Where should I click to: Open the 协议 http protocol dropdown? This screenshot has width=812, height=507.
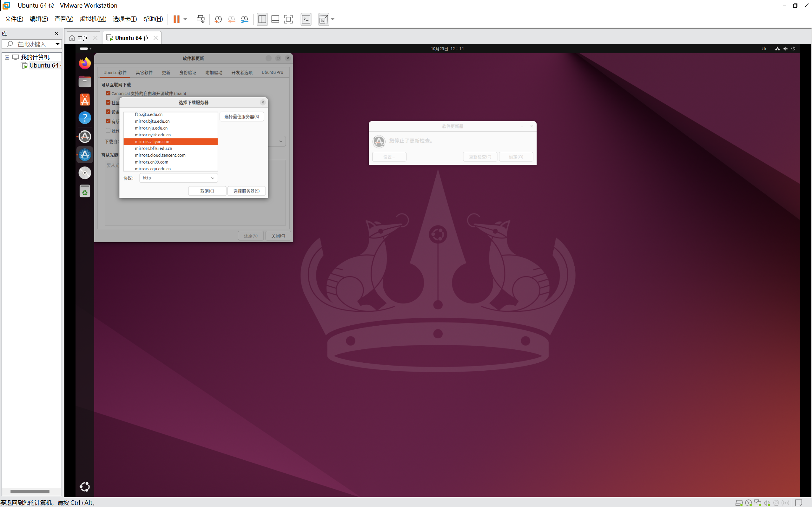(179, 178)
